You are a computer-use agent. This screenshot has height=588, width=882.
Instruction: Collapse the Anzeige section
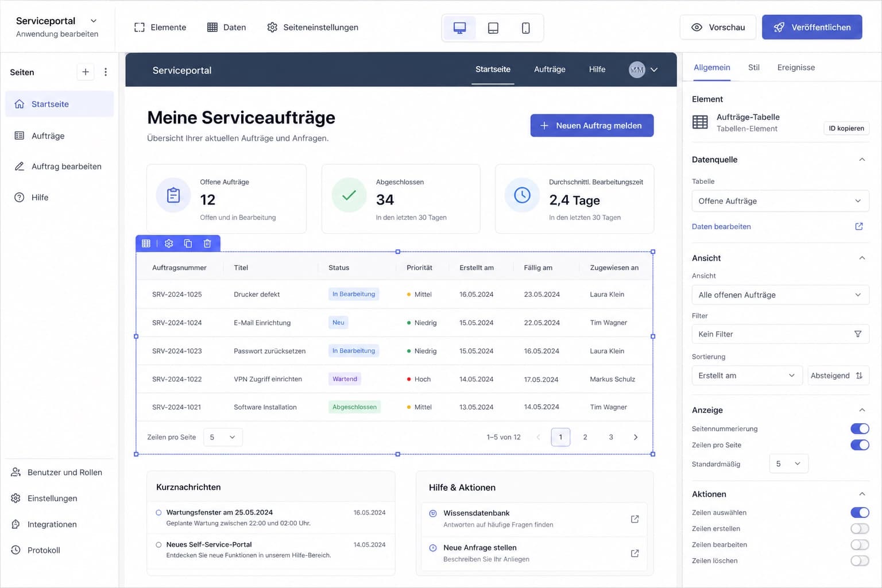862,410
